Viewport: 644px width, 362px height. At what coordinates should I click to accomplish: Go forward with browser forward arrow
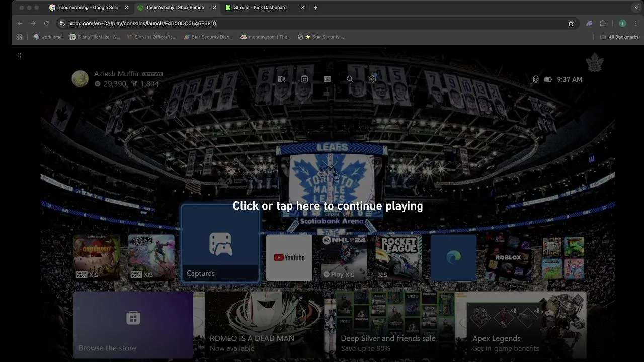(x=33, y=23)
